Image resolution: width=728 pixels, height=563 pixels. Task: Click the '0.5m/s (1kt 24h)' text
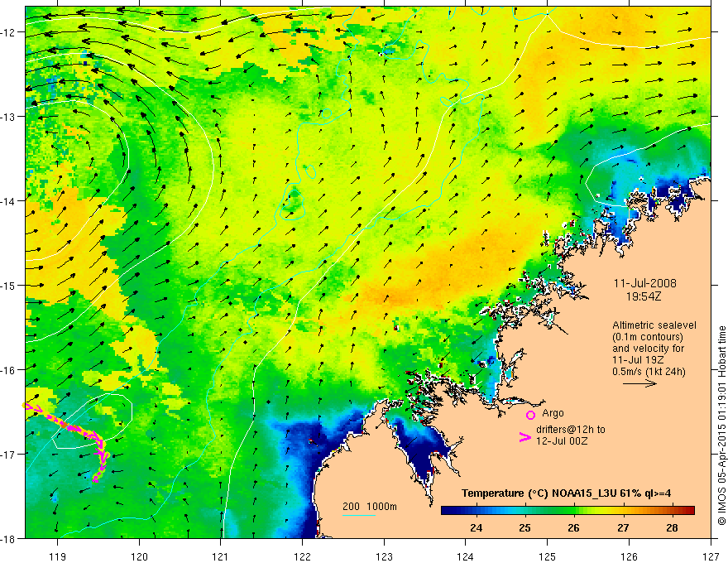point(649,372)
